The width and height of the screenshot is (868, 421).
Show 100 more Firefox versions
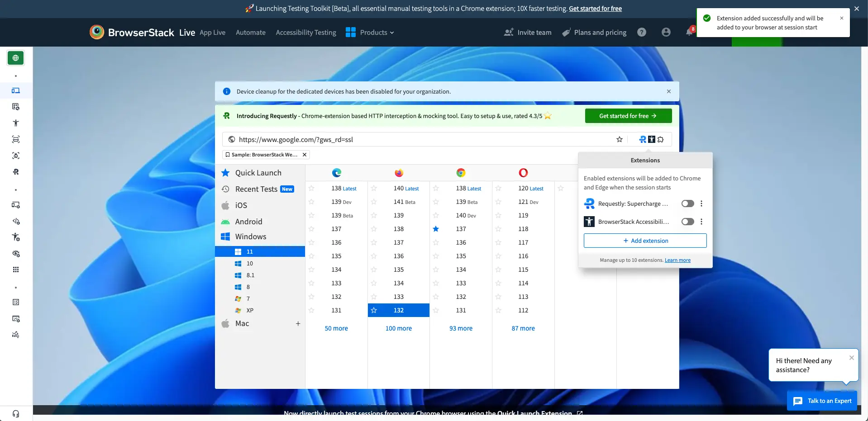tap(399, 328)
